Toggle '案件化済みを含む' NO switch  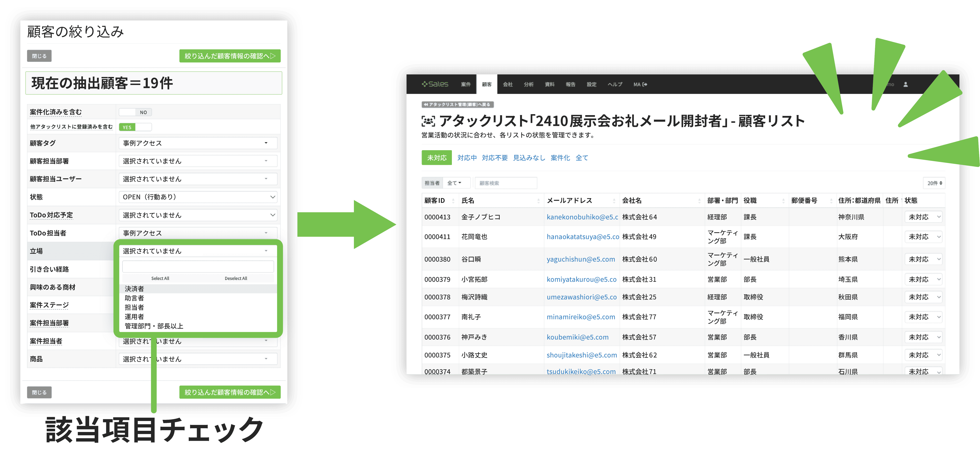pyautogui.click(x=135, y=112)
